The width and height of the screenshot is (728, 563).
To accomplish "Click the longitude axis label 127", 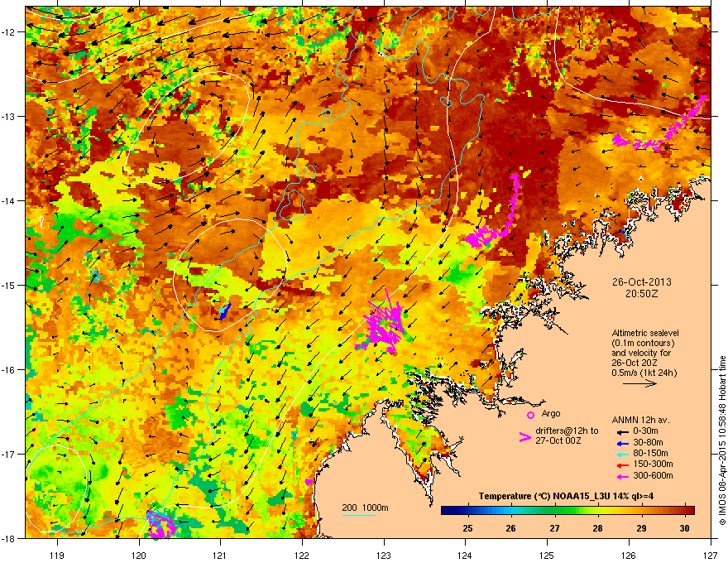I will [x=711, y=555].
